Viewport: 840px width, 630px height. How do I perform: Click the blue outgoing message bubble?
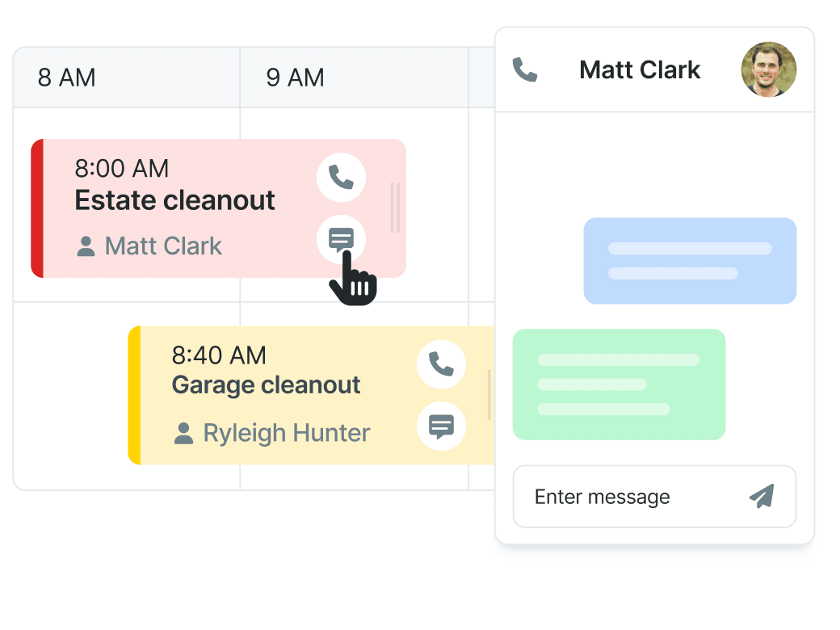690,261
